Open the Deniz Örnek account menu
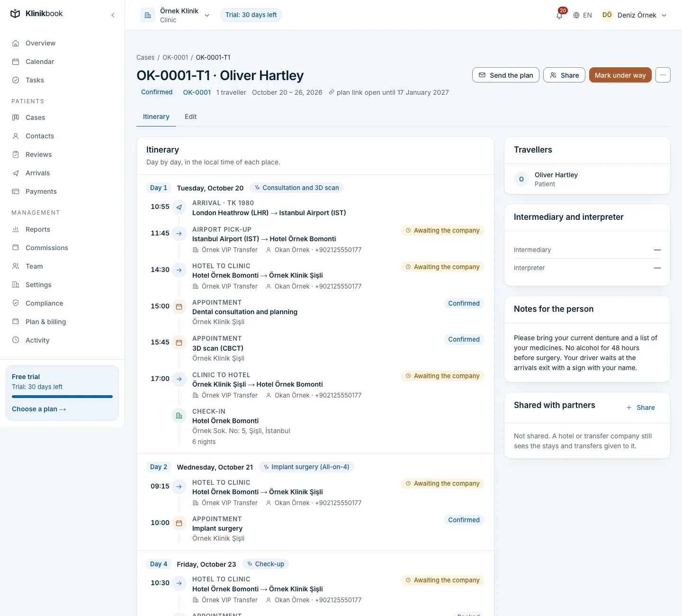682x616 pixels. (x=634, y=15)
